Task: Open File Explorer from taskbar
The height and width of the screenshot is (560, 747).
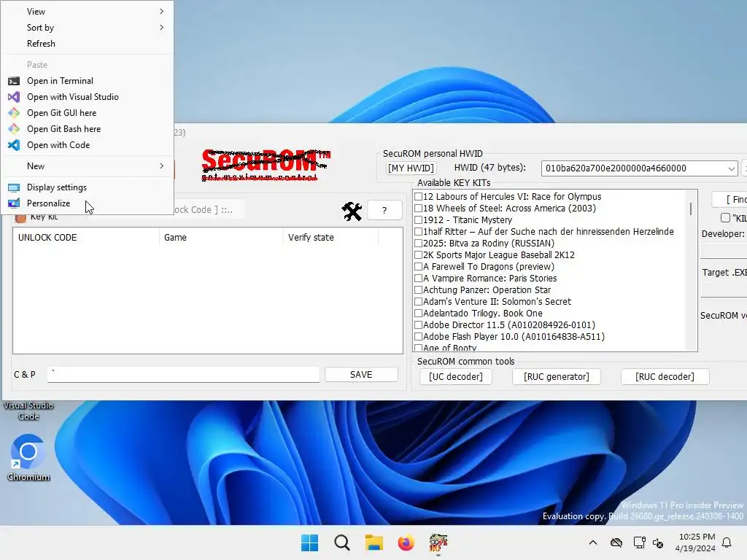Action: pos(374,542)
